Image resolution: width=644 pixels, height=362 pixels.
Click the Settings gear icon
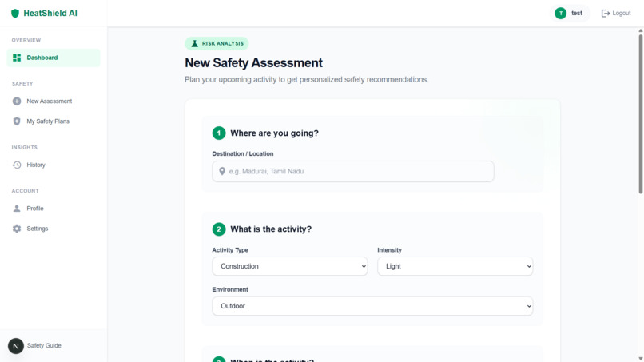click(17, 229)
